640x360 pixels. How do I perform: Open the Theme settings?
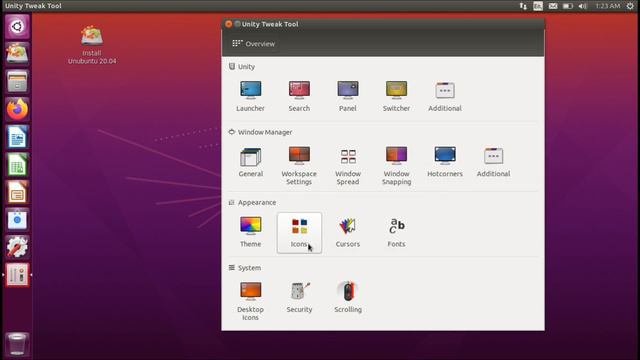pos(251,232)
